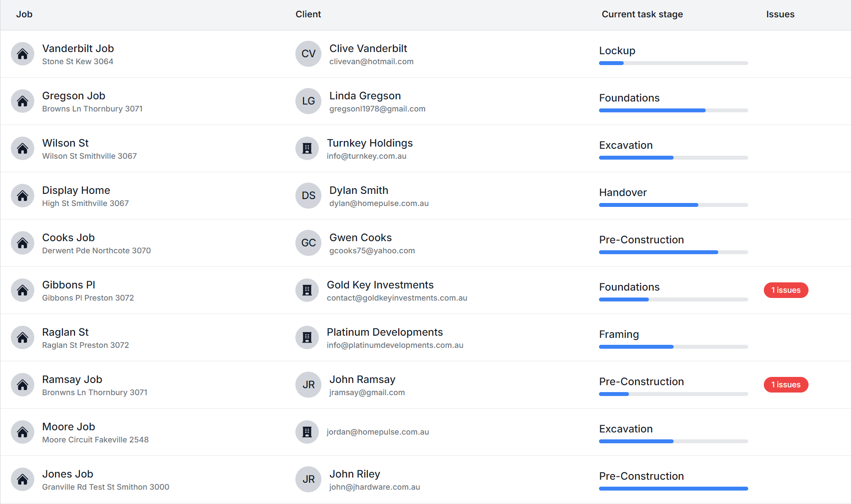The height and width of the screenshot is (504, 851).
Task: Click the house icon for Ramsay Job
Action: pyautogui.click(x=23, y=385)
